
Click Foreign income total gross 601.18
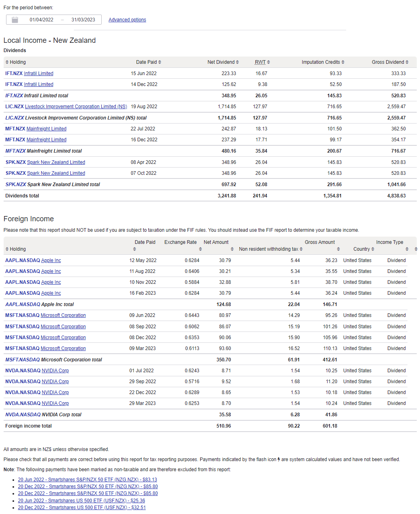click(x=330, y=426)
